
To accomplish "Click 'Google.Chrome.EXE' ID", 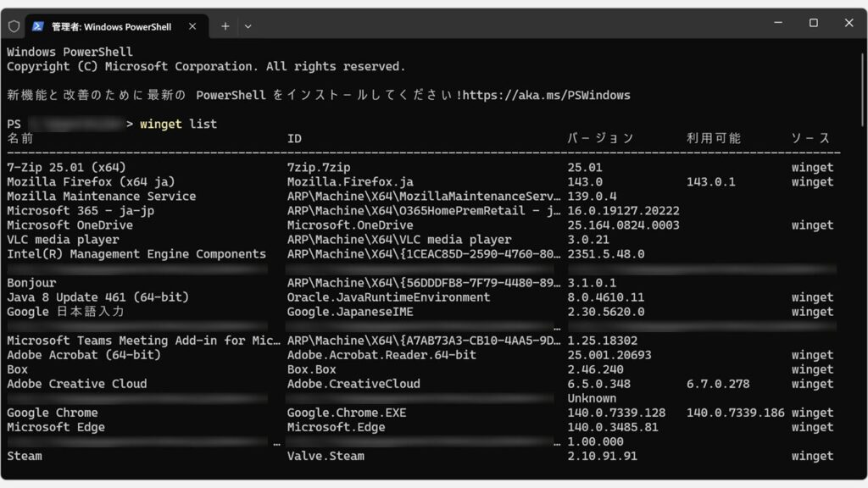I will [x=347, y=413].
